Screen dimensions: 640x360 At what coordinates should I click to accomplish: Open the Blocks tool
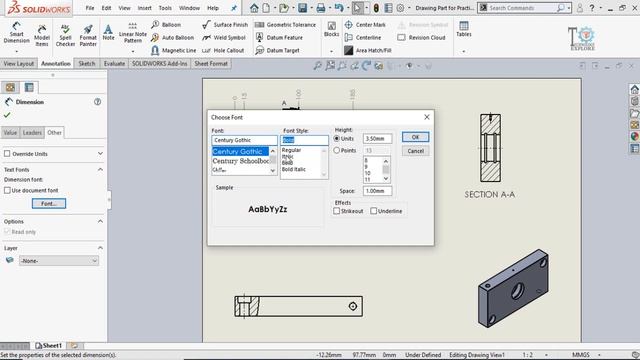pyautogui.click(x=331, y=29)
